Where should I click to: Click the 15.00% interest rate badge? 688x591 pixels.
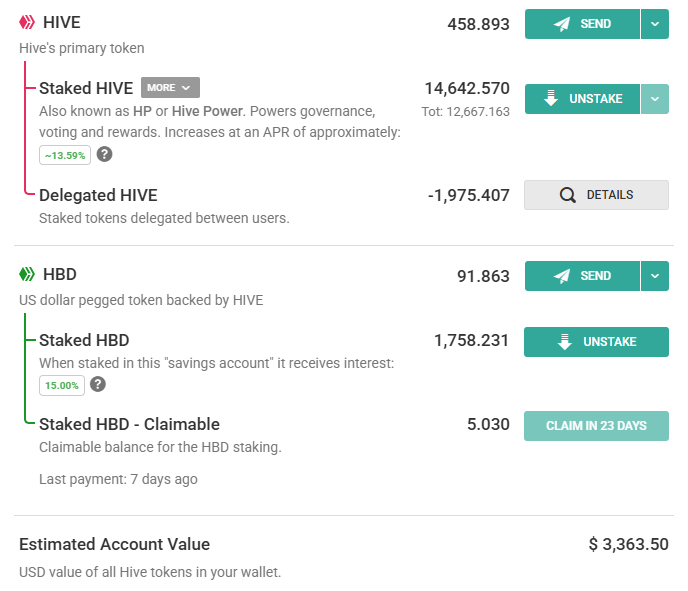pyautogui.click(x=62, y=386)
